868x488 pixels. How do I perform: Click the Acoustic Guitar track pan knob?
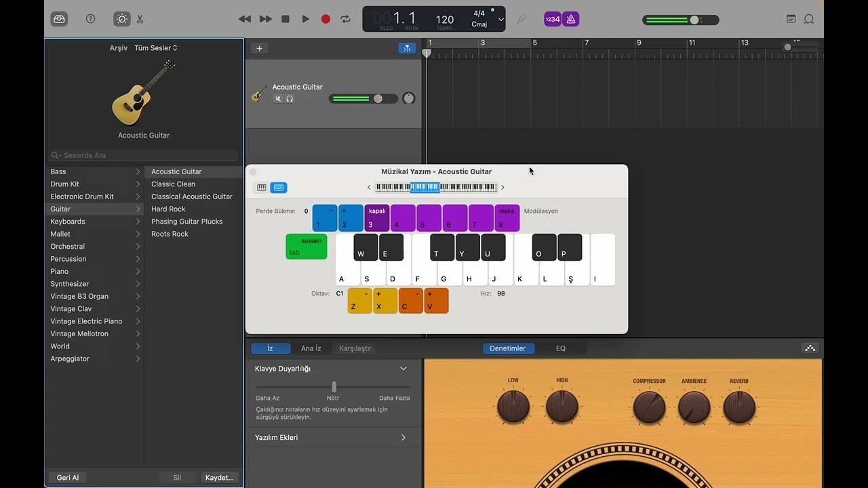pyautogui.click(x=408, y=98)
